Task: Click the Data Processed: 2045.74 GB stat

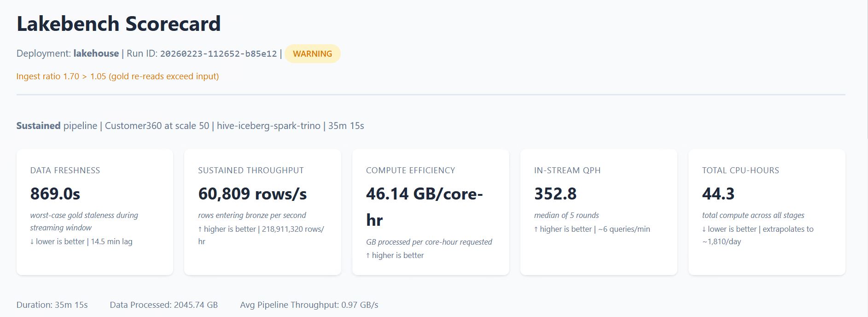Action: (163, 305)
